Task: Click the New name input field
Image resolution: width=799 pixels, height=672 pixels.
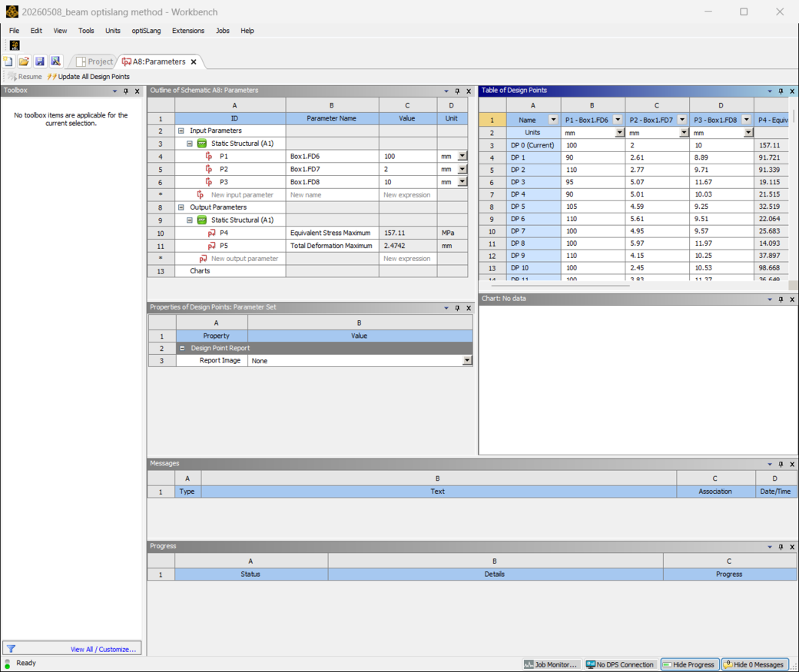Action: tap(332, 194)
